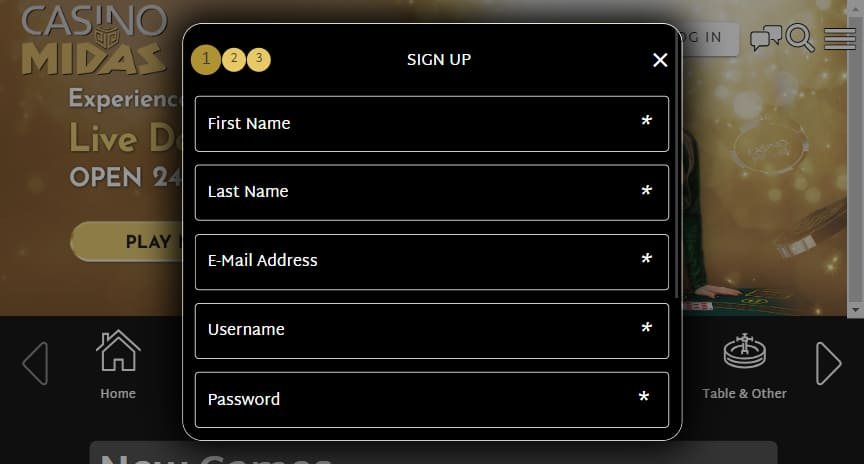Open the live chat bubbles icon
Image resolution: width=864 pixels, height=464 pixels.
[765, 38]
